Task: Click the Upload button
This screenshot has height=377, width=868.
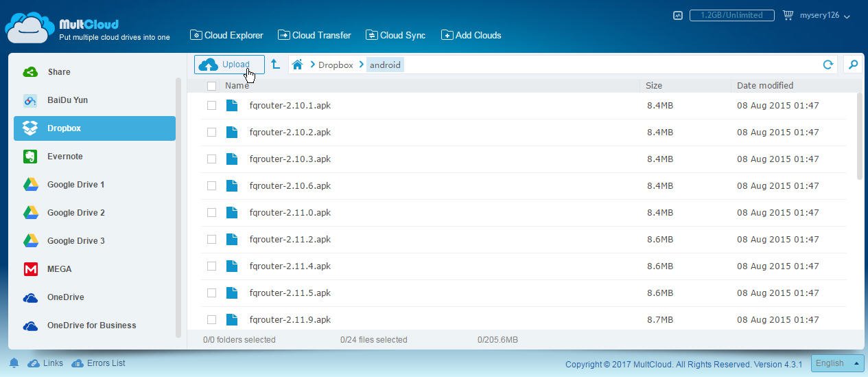Action: (x=229, y=65)
